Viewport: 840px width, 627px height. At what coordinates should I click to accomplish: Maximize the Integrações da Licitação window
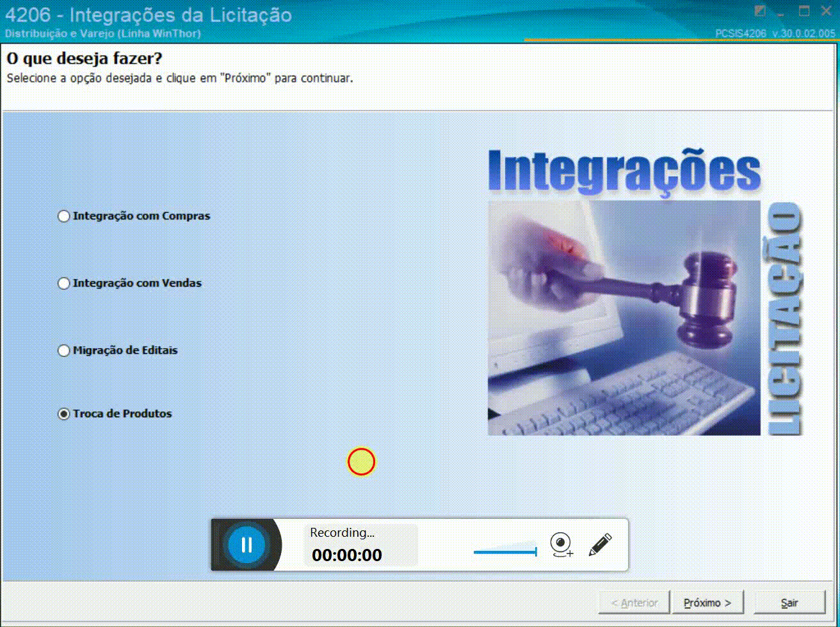pyautogui.click(x=804, y=11)
